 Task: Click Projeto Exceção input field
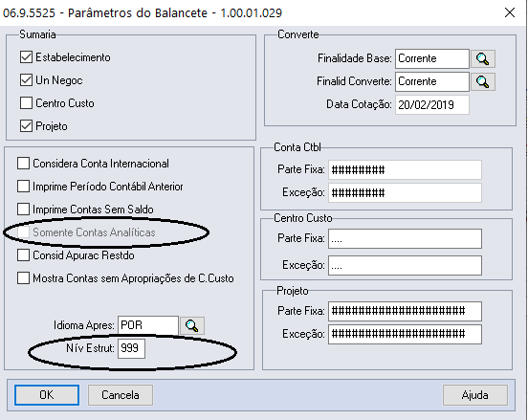click(405, 334)
